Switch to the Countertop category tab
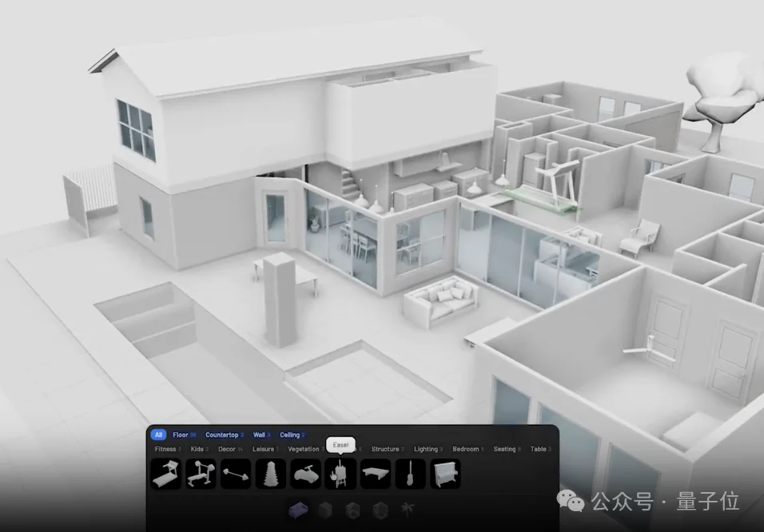The width and height of the screenshot is (764, 532). coord(224,435)
